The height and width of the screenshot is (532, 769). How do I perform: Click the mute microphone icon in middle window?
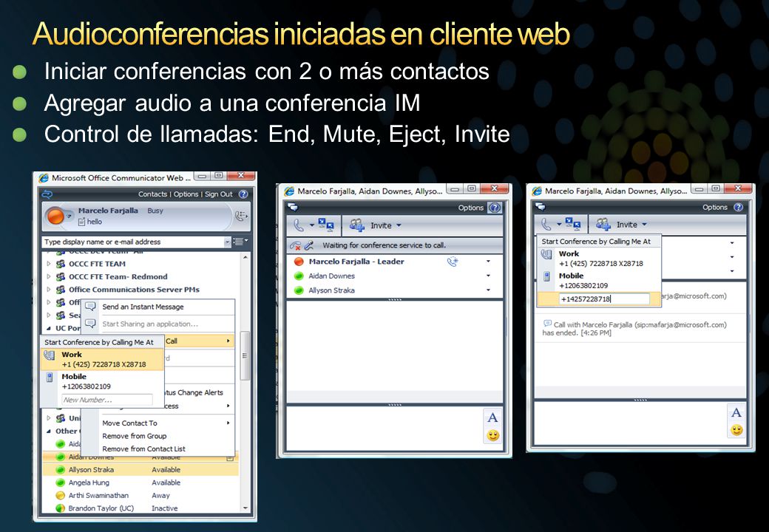(308, 245)
